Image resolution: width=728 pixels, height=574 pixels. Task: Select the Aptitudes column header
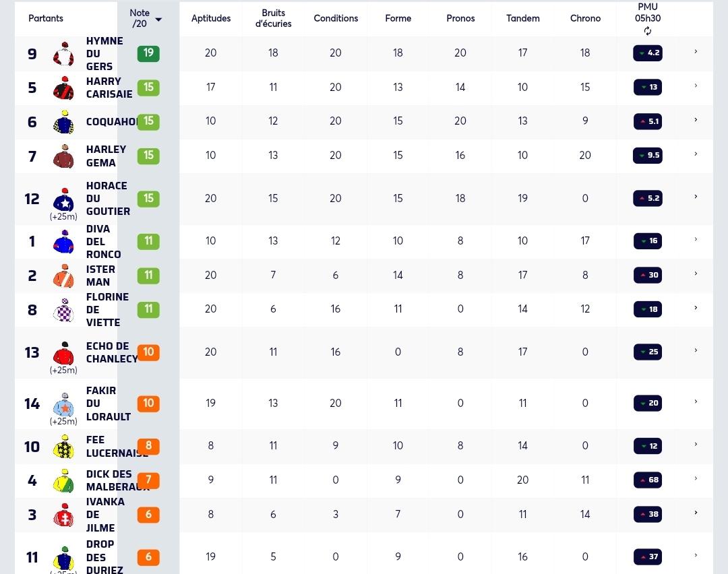211,18
